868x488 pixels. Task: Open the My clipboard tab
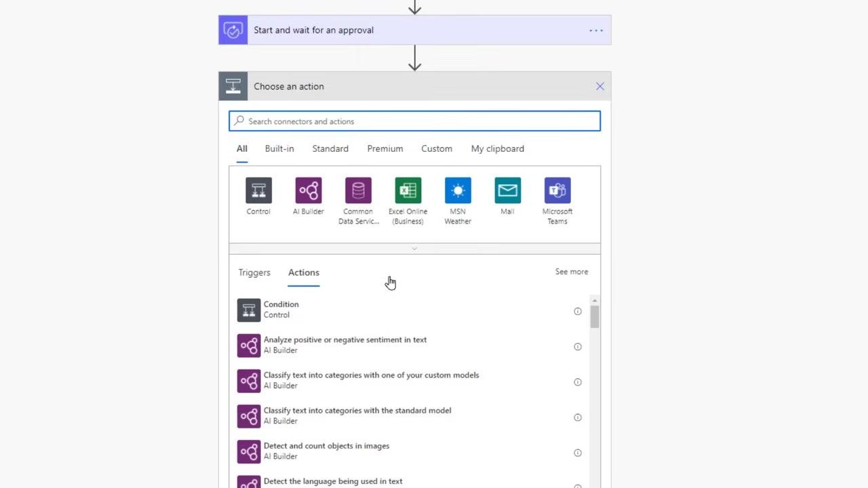[498, 148]
